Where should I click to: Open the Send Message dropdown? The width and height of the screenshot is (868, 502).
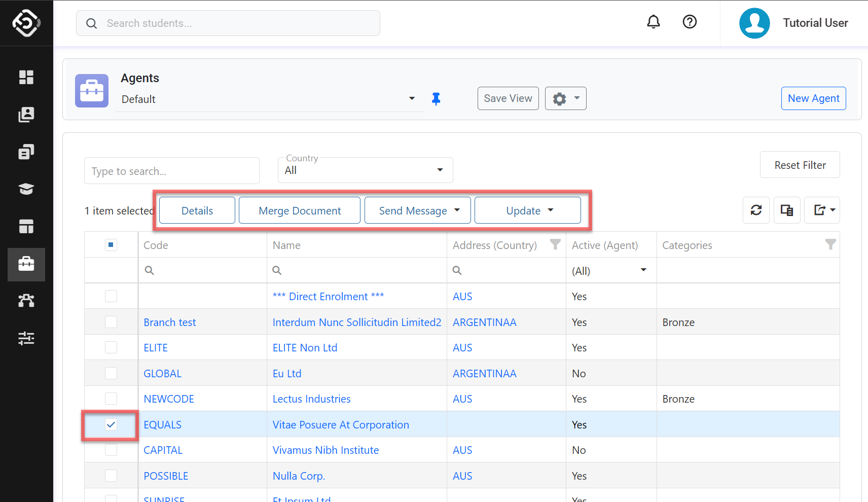(418, 210)
